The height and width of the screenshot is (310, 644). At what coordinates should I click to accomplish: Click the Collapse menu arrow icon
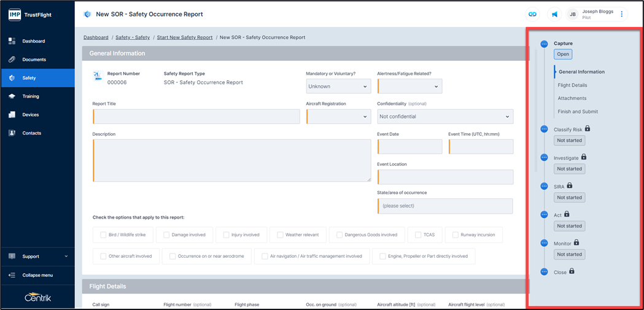(x=12, y=275)
